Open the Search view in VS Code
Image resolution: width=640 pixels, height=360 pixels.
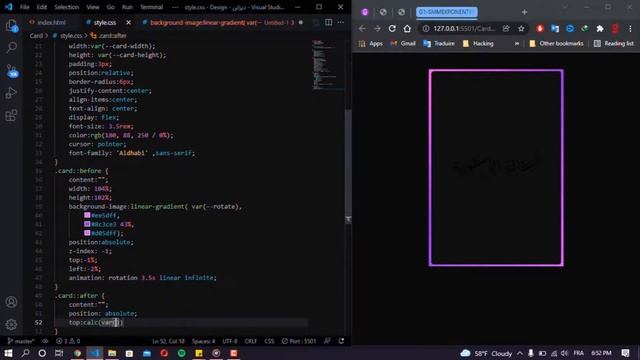11,48
